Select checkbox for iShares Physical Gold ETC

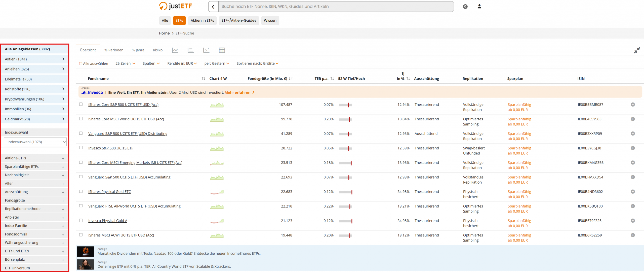coord(81,191)
